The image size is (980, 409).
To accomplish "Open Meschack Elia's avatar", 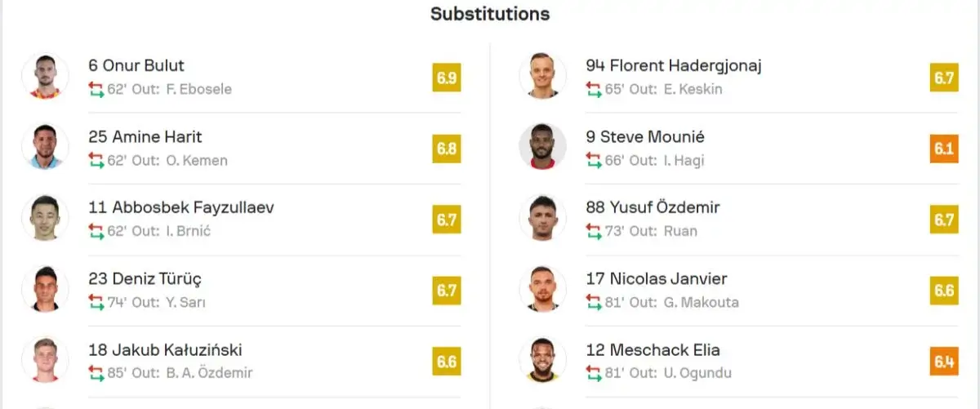I will tap(543, 361).
